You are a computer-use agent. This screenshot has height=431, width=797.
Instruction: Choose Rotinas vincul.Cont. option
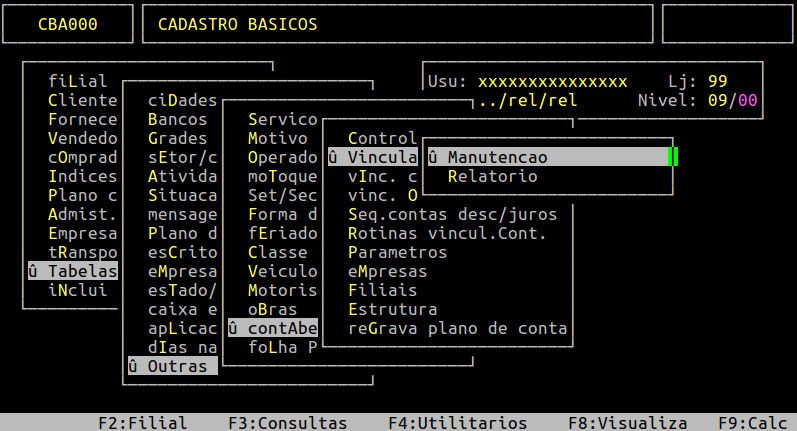point(447,233)
